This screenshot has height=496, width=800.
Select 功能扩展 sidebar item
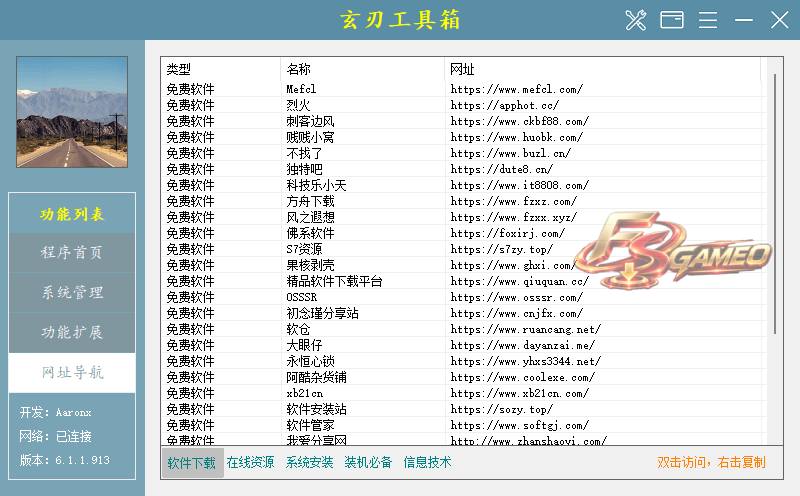[x=72, y=333]
